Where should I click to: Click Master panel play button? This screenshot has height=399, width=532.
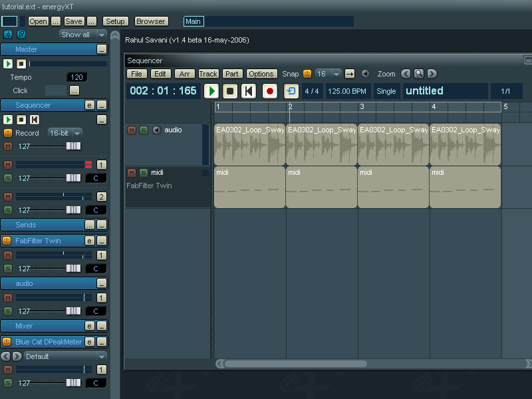8,64
